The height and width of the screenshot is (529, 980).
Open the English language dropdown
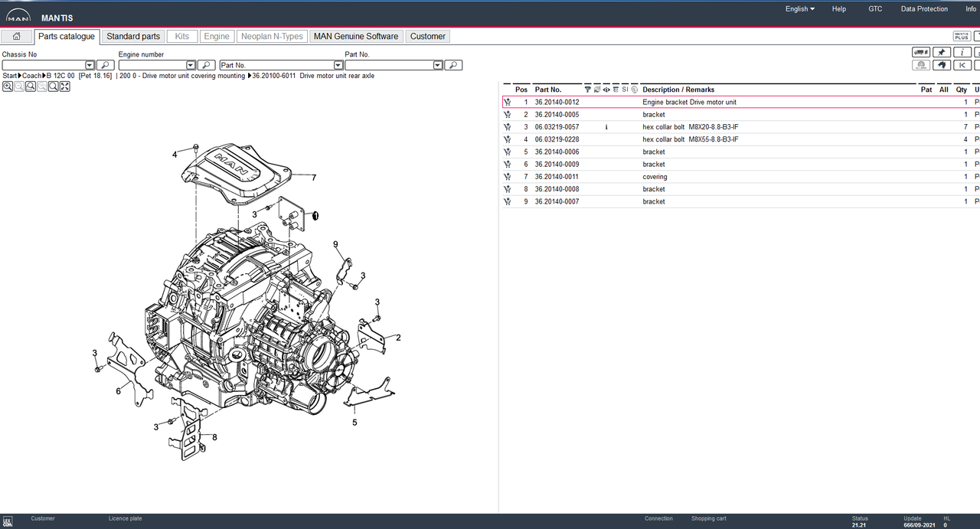click(800, 9)
